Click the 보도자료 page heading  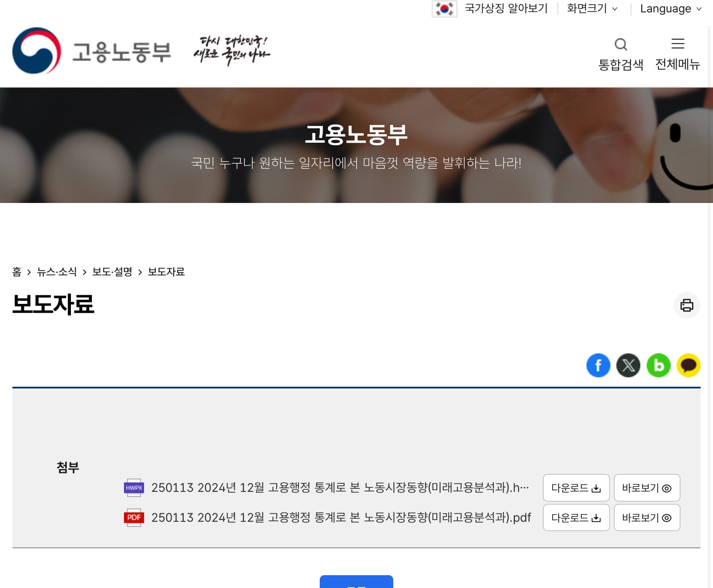[x=53, y=305]
